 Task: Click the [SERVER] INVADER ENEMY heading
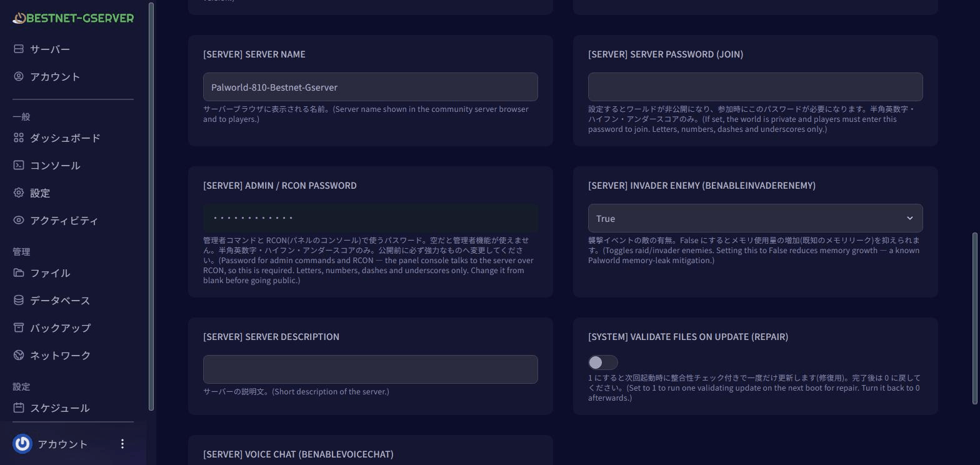(x=702, y=186)
